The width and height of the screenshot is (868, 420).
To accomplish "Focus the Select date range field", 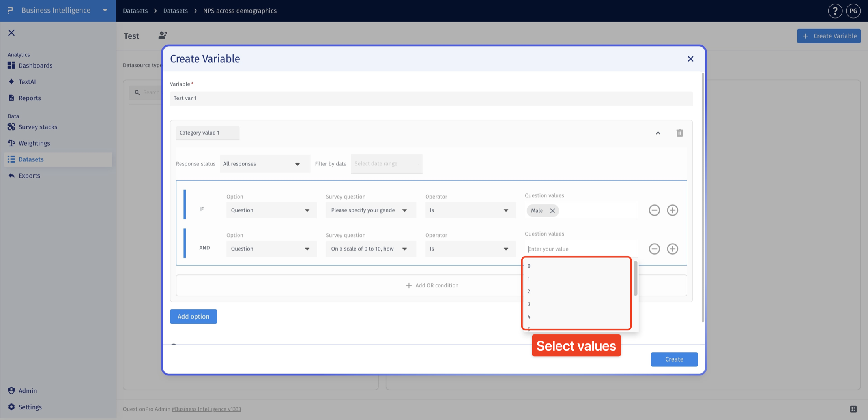I will click(x=386, y=164).
